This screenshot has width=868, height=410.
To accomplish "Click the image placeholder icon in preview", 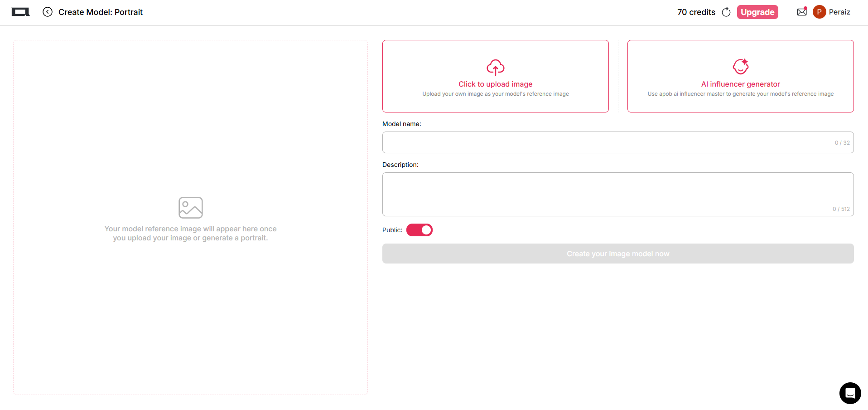I will 190,208.
